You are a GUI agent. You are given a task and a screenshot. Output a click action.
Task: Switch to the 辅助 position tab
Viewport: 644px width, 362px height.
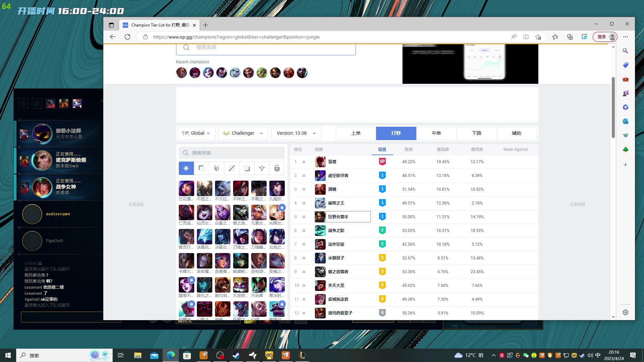[517, 133]
